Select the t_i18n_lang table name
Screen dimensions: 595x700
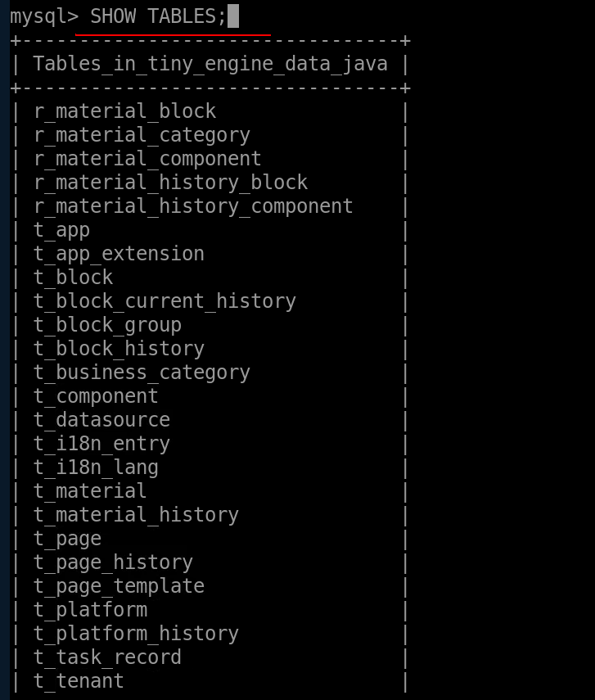pyautogui.click(x=96, y=467)
